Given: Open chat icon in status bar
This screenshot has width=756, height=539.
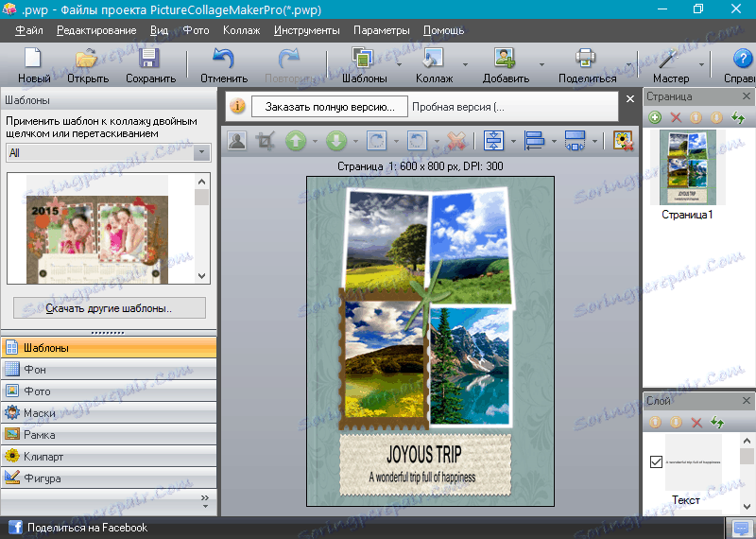Looking at the screenshot, I should (x=740, y=528).
